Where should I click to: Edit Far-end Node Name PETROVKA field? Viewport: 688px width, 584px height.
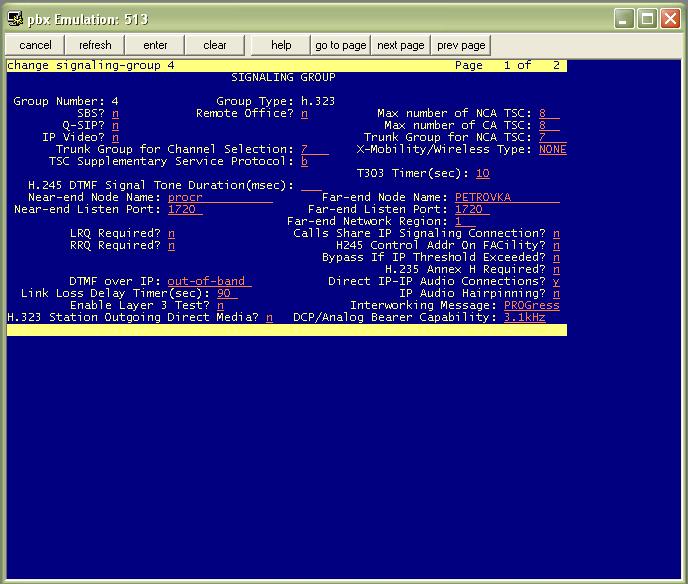pyautogui.click(x=507, y=197)
